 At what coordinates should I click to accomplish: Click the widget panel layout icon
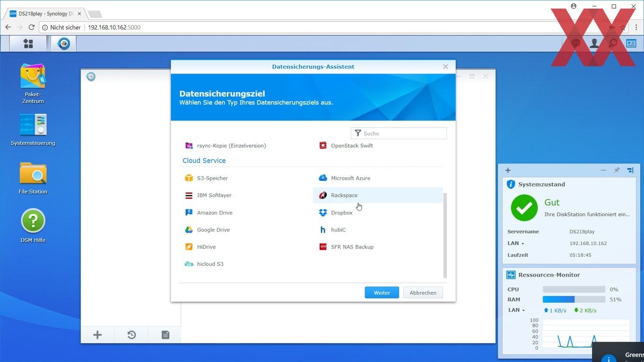click(630, 170)
